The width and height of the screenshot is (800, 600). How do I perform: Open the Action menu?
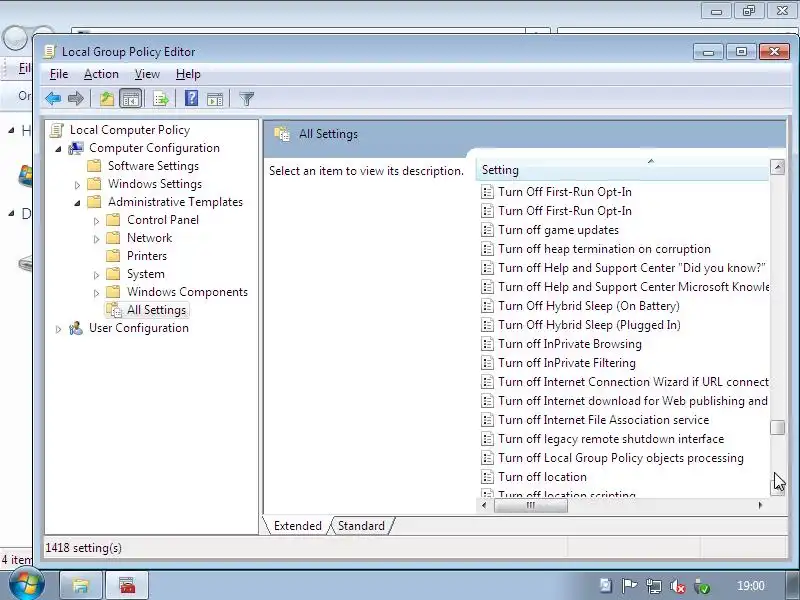tap(101, 74)
